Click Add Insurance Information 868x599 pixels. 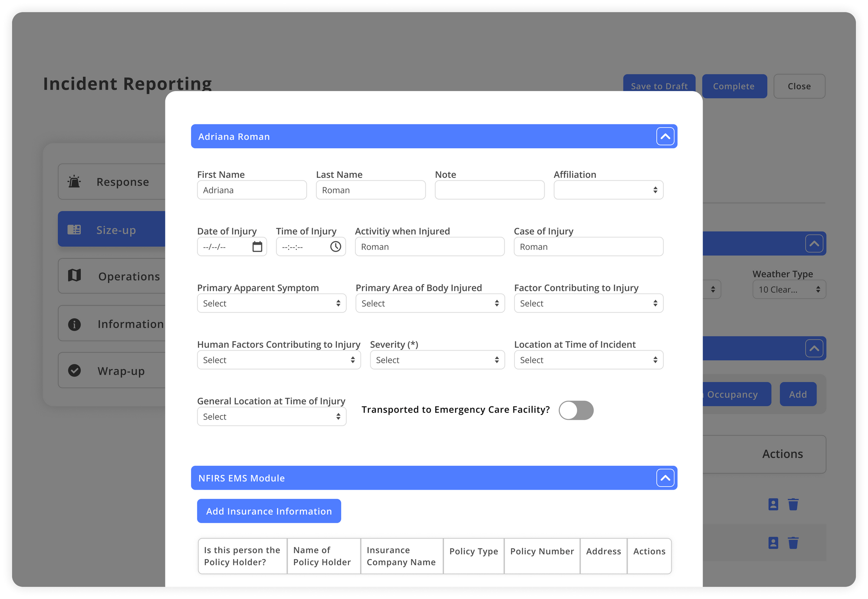[269, 511]
